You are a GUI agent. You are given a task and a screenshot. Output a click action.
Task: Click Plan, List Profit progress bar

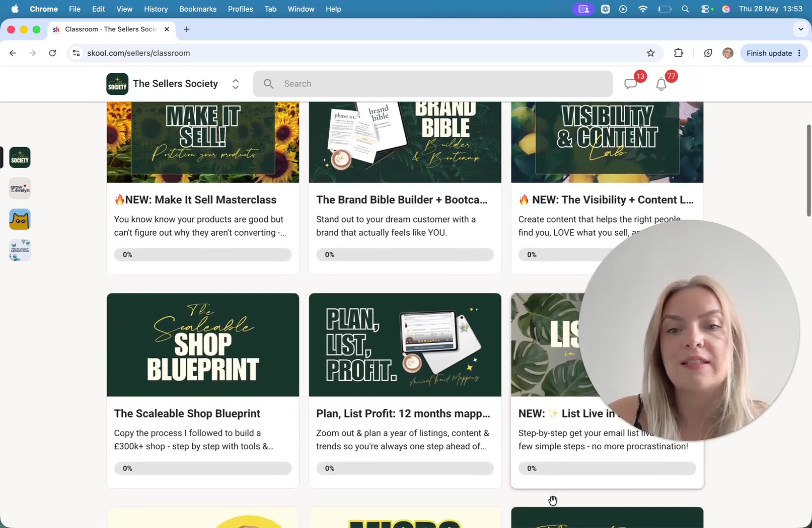tap(405, 468)
